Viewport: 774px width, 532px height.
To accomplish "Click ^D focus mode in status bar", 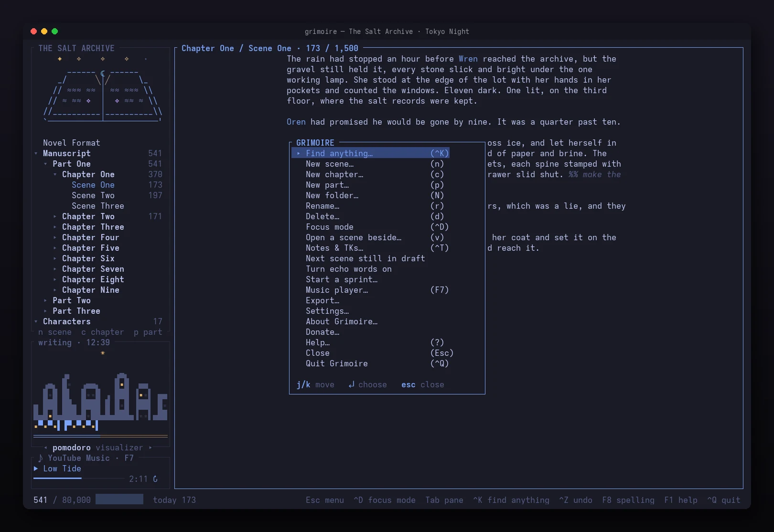I will pos(385,500).
